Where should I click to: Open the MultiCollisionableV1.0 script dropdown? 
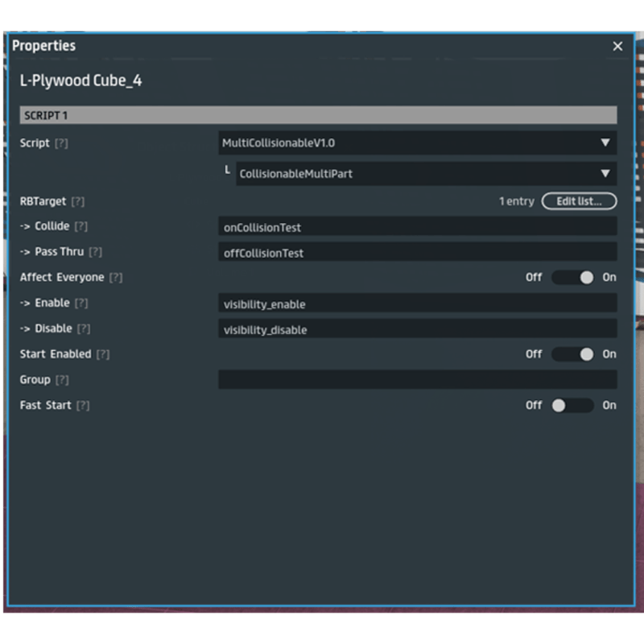tap(417, 143)
